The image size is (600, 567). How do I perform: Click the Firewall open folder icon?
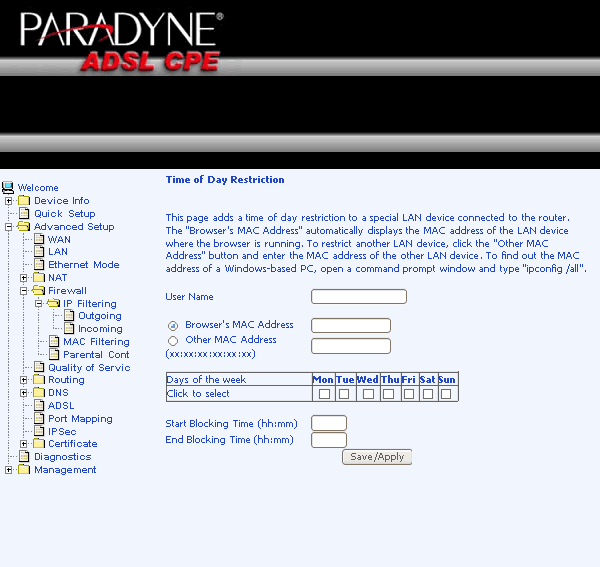coord(39,290)
